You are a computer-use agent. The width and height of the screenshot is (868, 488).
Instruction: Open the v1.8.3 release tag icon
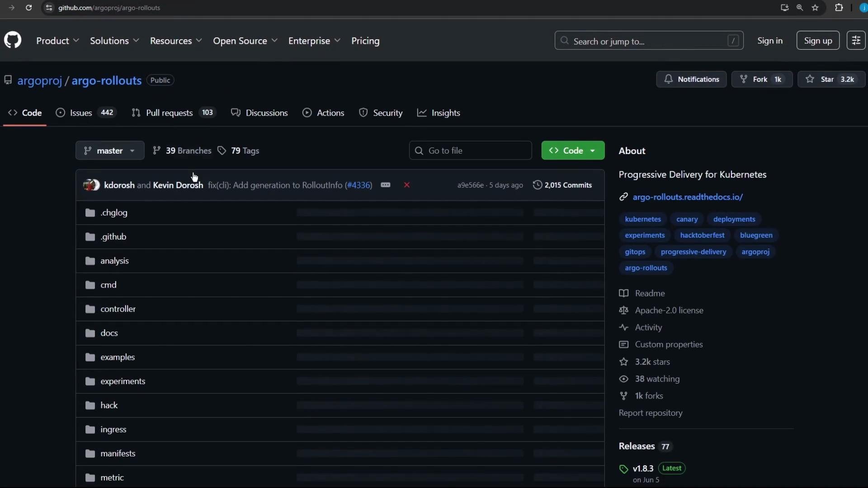(x=624, y=469)
